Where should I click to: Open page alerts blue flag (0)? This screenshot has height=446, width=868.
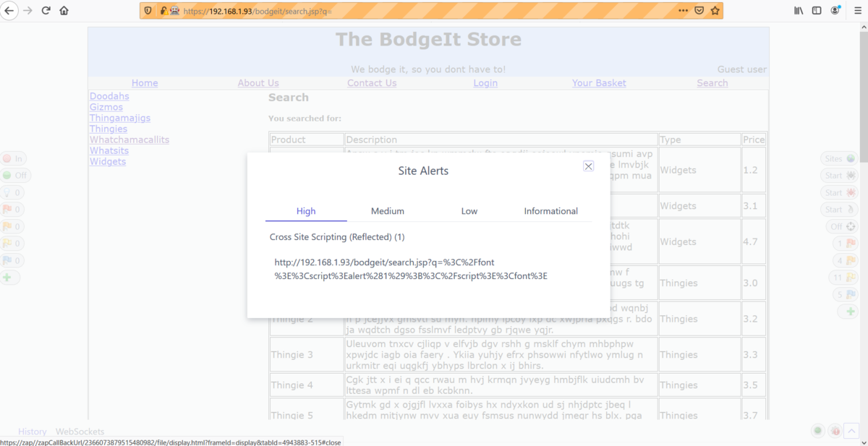click(12, 260)
